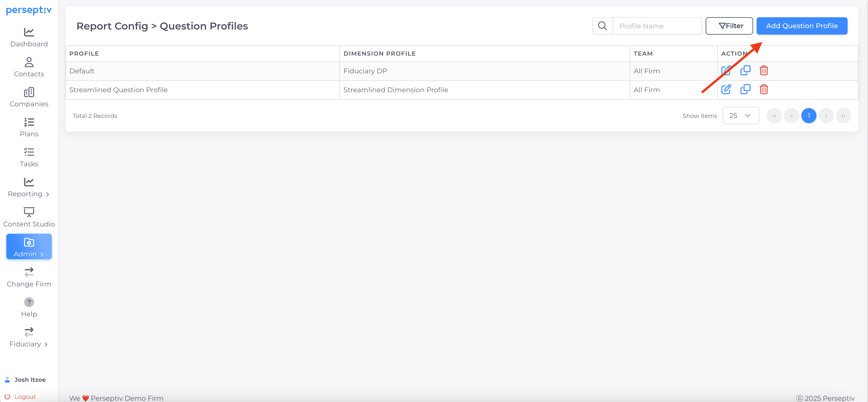Open the Content Studio section
This screenshot has width=868, height=402.
pyautogui.click(x=29, y=217)
